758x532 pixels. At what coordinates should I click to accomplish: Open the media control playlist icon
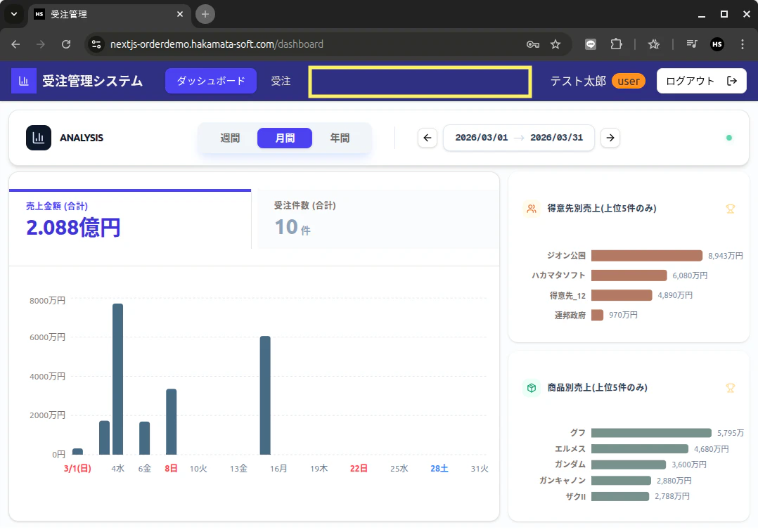692,44
